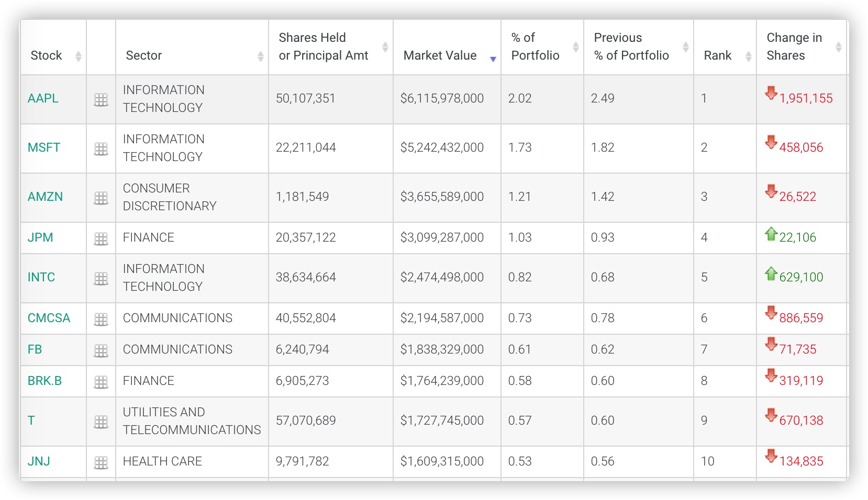
Task: Click the grid icon in AAPL row
Action: pos(101,99)
